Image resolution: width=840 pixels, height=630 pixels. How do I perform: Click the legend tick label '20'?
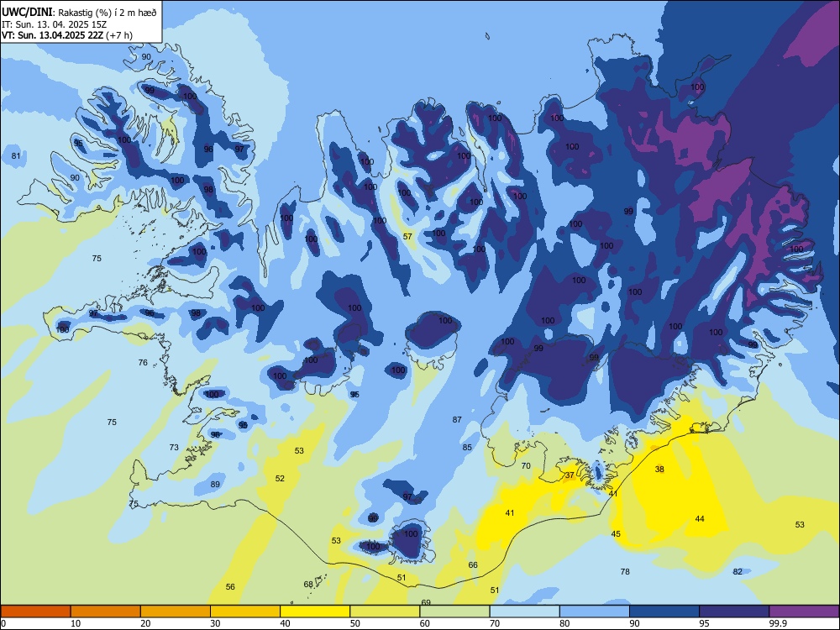point(145,623)
